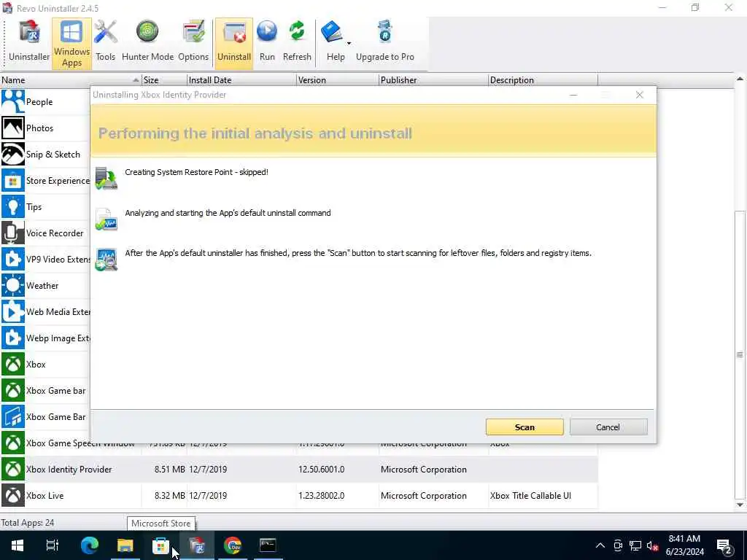
Task: Open the Tools section
Action: pos(105,43)
